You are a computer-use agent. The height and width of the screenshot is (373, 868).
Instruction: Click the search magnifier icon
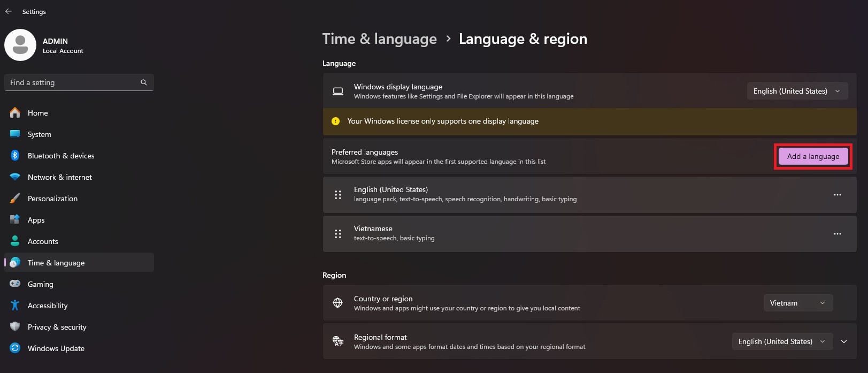(144, 82)
